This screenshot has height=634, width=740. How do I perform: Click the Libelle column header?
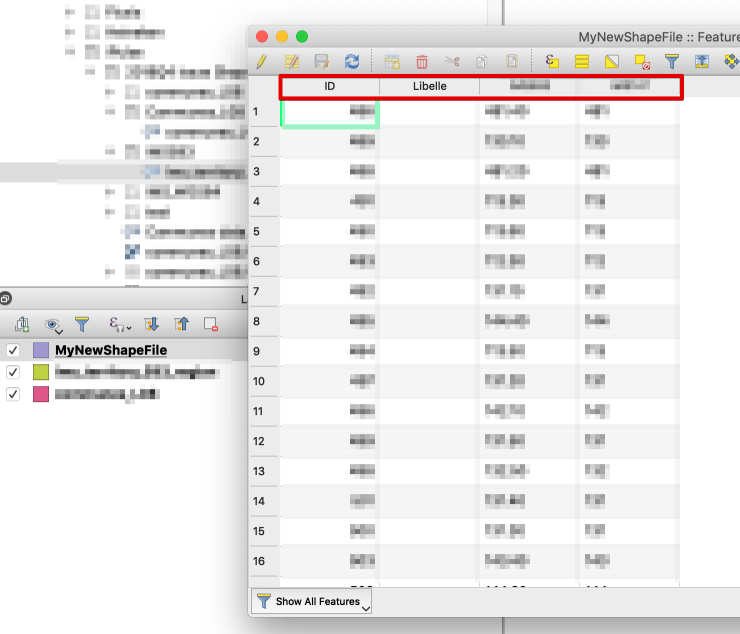429,86
